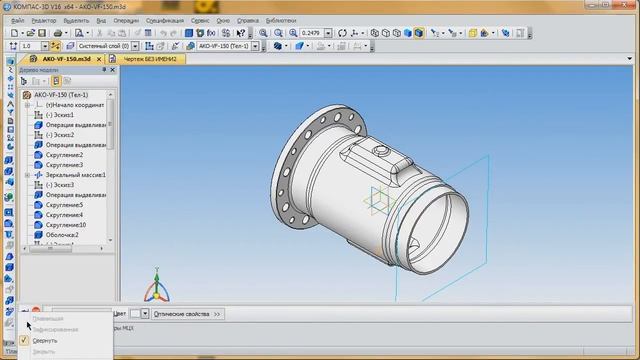Toggle the highlighted snap icon beside step field
640x360 pixels.
pyautogui.click(x=56, y=46)
